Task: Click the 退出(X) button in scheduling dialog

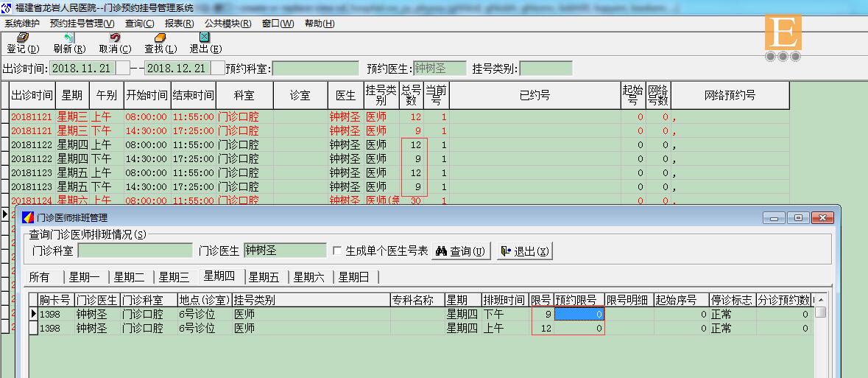Action: pyautogui.click(x=525, y=251)
